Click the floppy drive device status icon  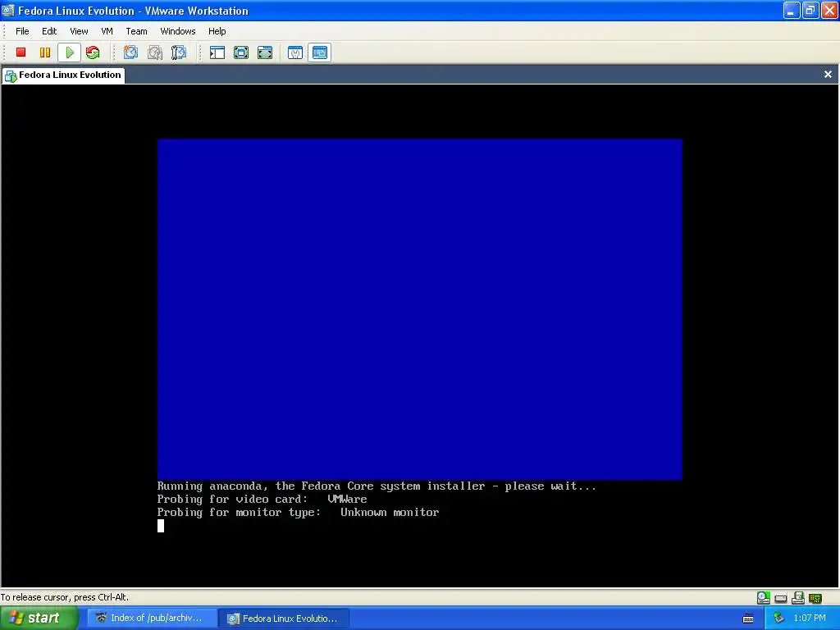[798, 598]
